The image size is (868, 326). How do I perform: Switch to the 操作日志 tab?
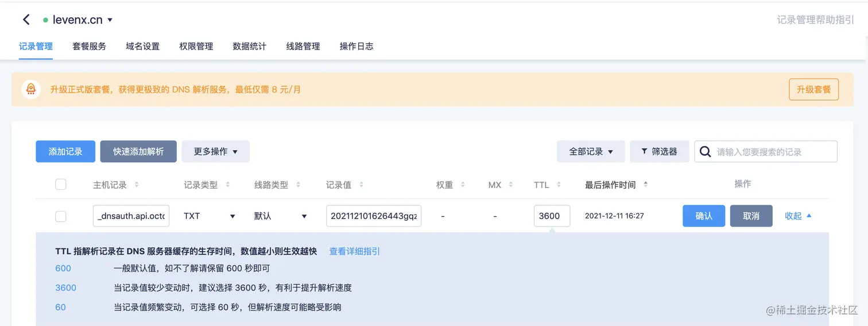click(x=356, y=46)
